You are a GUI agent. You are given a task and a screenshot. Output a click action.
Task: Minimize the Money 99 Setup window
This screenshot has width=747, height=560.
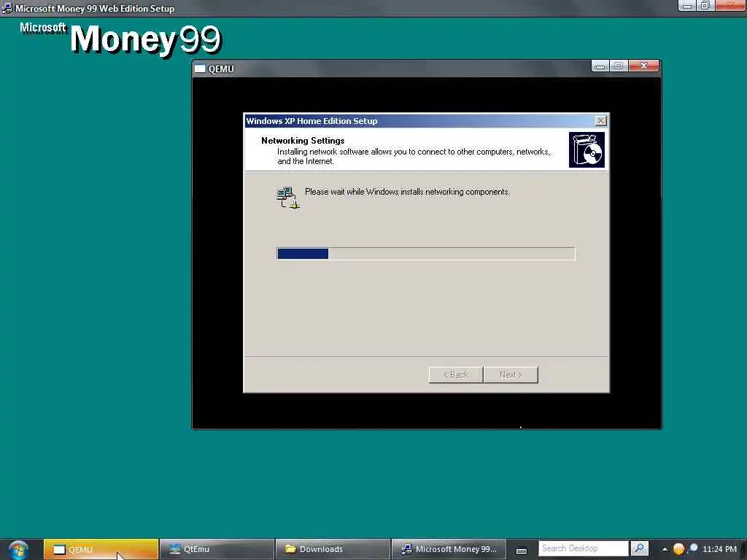(687, 6)
